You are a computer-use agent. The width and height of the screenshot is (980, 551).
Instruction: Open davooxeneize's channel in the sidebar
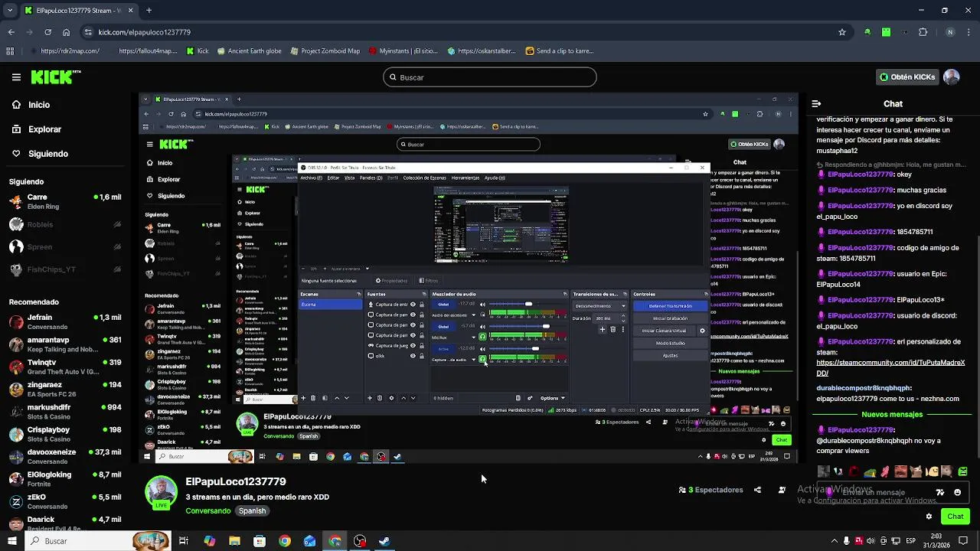tap(65, 457)
